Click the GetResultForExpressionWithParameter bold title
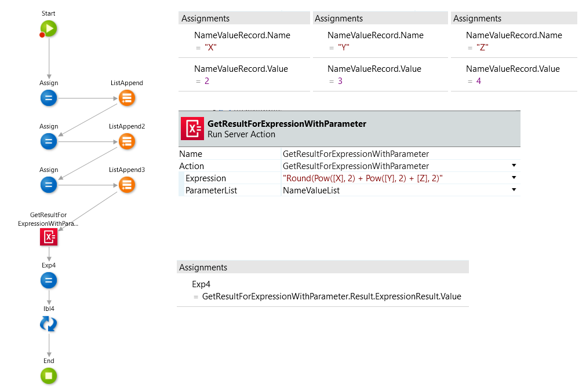The image size is (586, 392). point(287,123)
